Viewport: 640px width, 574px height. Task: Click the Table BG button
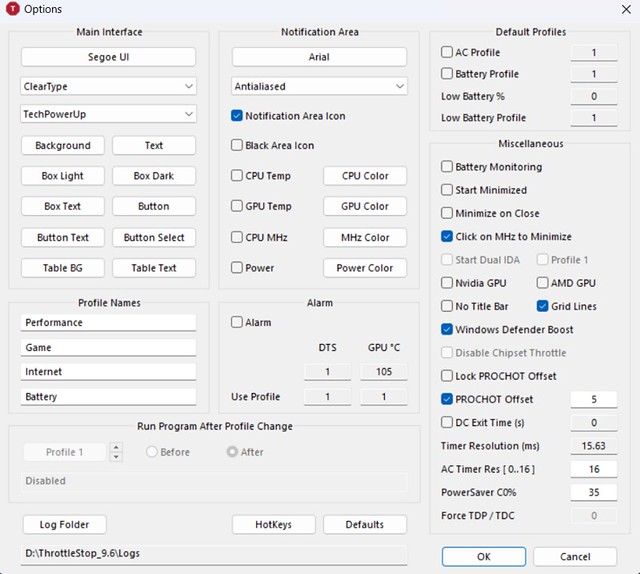63,268
